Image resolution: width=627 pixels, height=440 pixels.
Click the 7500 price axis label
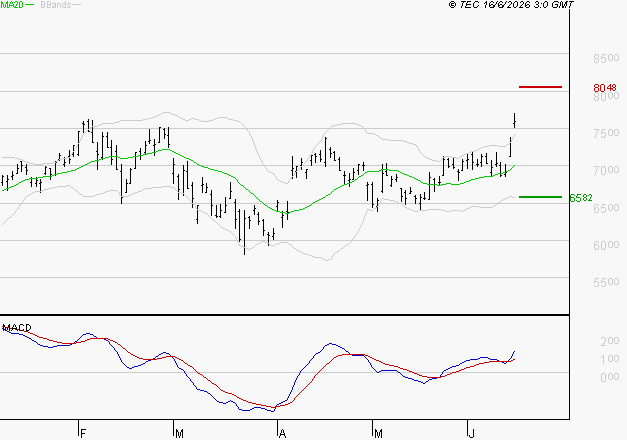(x=606, y=133)
